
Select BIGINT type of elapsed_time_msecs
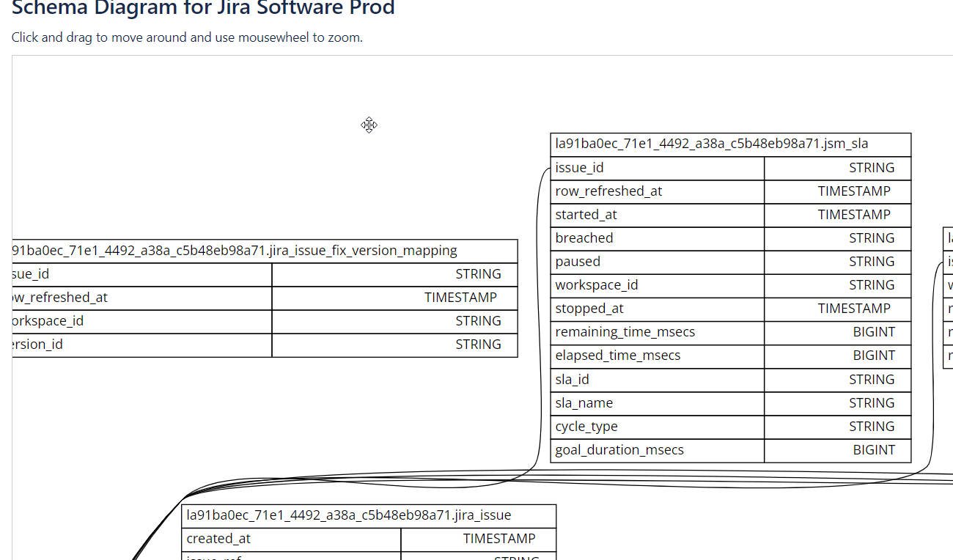pyautogui.click(x=874, y=355)
